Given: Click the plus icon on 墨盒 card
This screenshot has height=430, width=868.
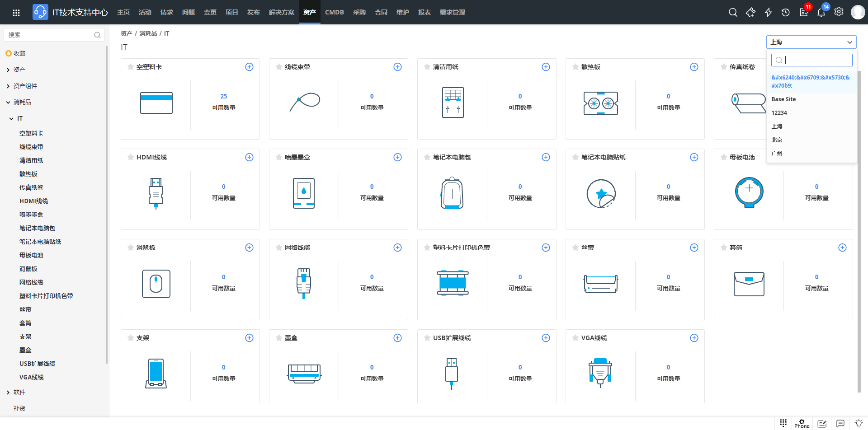Looking at the screenshot, I should coord(397,338).
